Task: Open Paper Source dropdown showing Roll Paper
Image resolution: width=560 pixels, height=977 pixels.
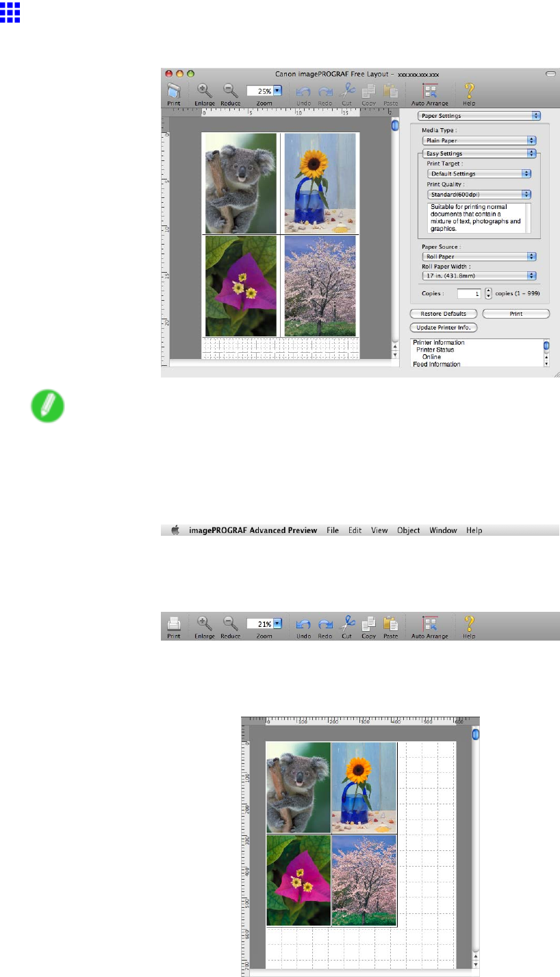Action: click(479, 256)
